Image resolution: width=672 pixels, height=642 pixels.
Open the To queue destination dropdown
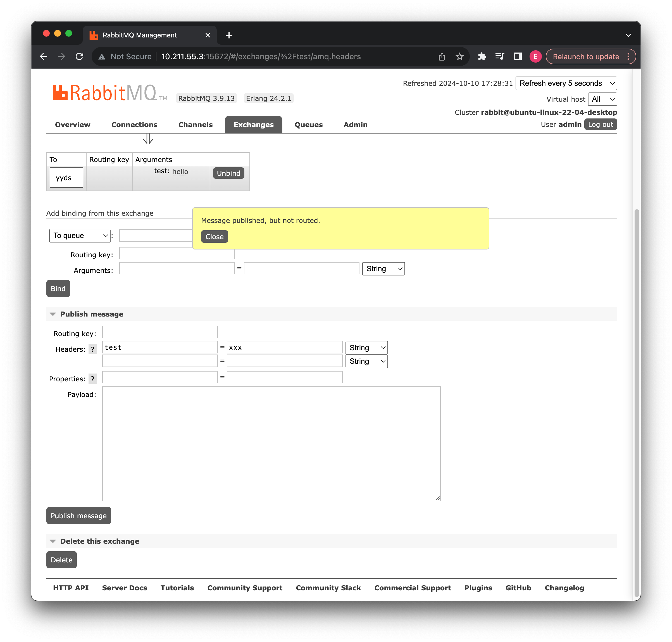(x=80, y=236)
